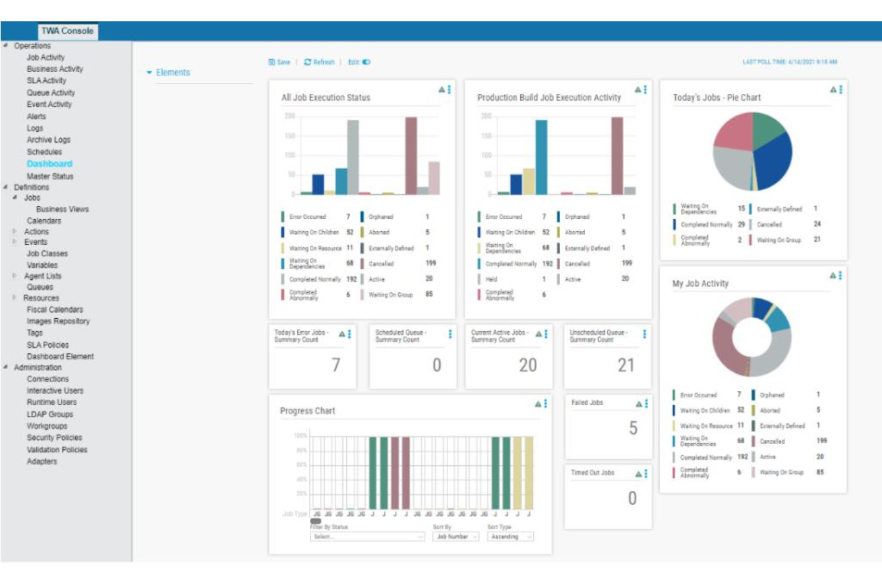Open the three-dot menu on the Progress Chart
The height and width of the screenshot is (588, 882).
pos(546,403)
